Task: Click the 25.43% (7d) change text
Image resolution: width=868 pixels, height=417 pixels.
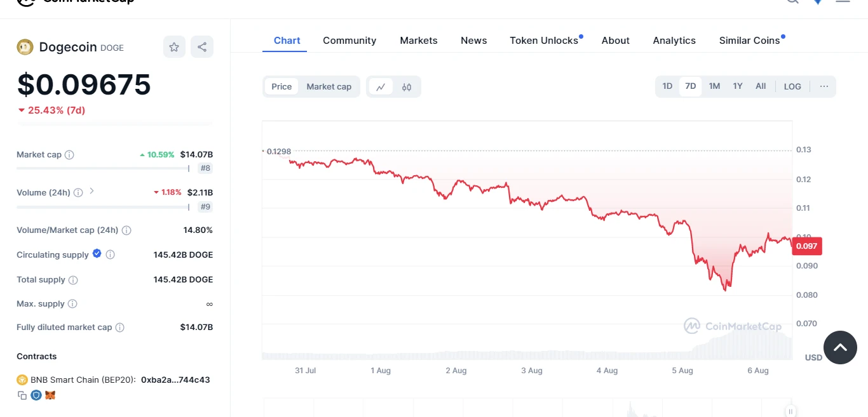Action: [57, 110]
